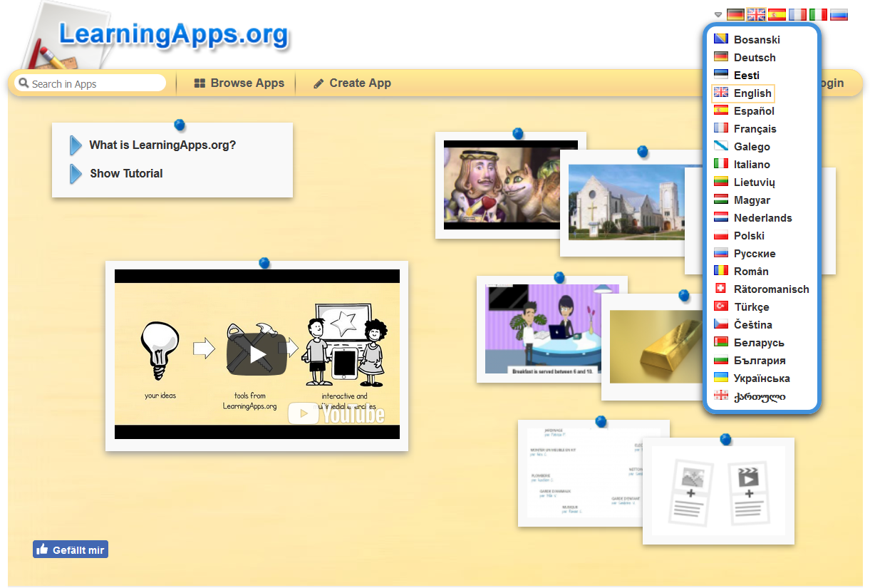Pick Українська from the language menu
The width and height of the screenshot is (870, 588).
coord(761,378)
